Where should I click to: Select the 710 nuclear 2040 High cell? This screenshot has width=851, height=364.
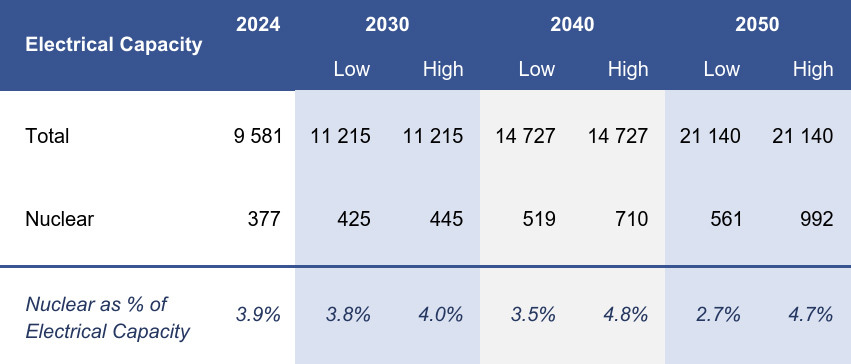631,219
